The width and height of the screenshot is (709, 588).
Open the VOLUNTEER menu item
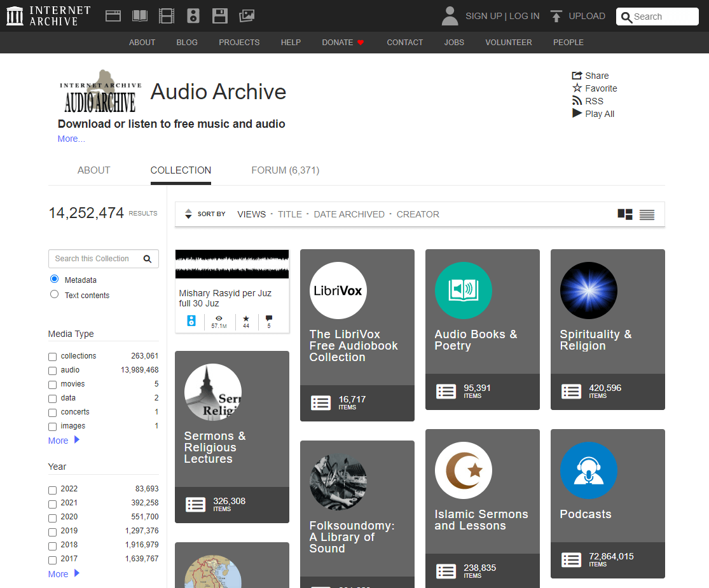click(509, 43)
